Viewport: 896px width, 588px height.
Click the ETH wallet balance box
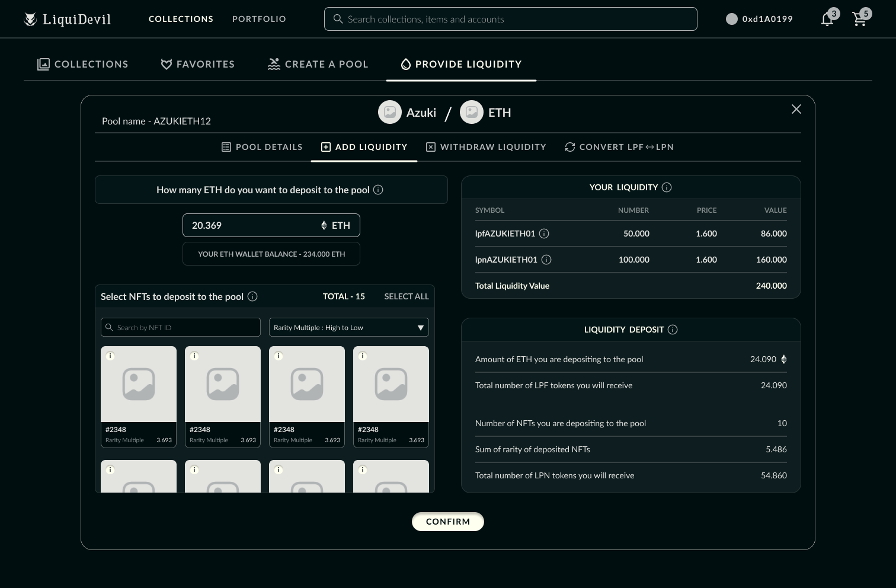(271, 254)
